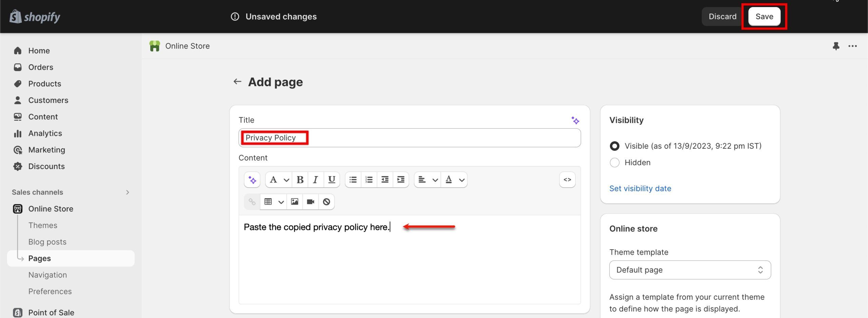Click the Set visibility date link
Screen dimensions: 868x318
640,188
